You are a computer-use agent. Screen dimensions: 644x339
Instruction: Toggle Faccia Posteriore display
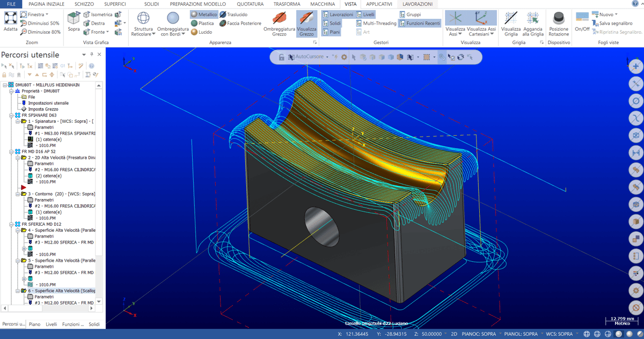click(x=240, y=23)
